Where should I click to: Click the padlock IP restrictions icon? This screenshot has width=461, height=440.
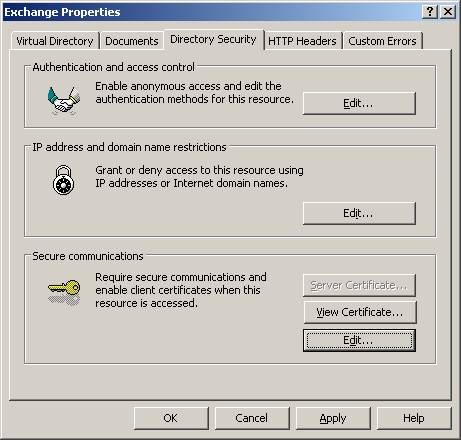(x=63, y=180)
